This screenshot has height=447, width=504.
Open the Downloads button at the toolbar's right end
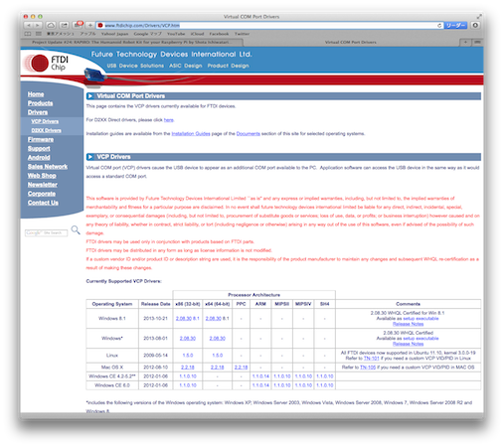475,25
